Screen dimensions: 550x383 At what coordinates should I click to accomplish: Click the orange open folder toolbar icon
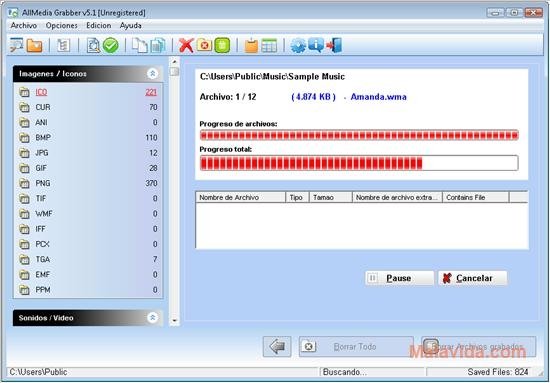(34, 46)
